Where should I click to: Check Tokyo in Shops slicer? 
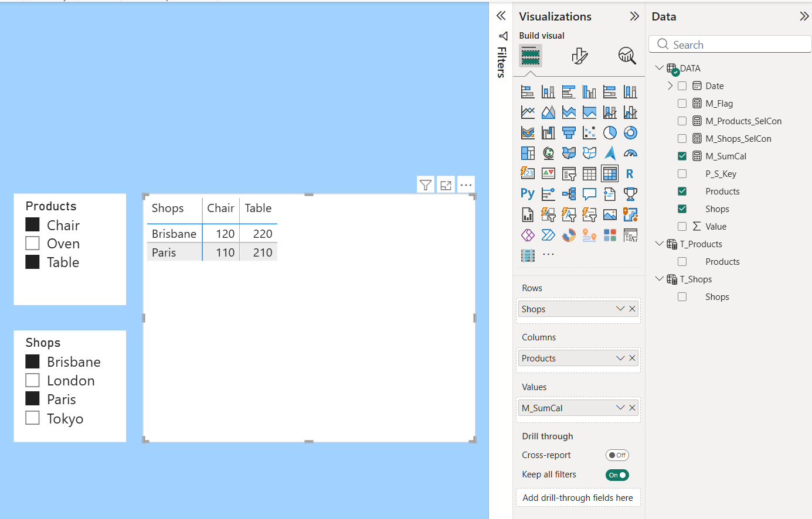pos(33,418)
